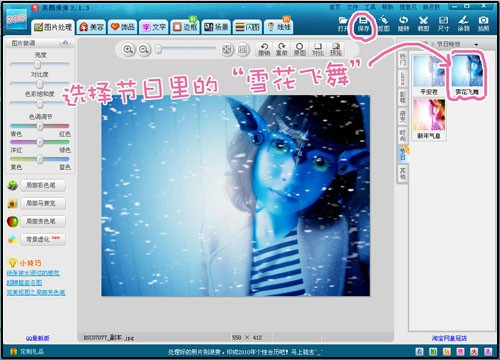Click the 旋转 (Rotate) toolbar icon
This screenshot has height=360, width=500.
tap(403, 24)
